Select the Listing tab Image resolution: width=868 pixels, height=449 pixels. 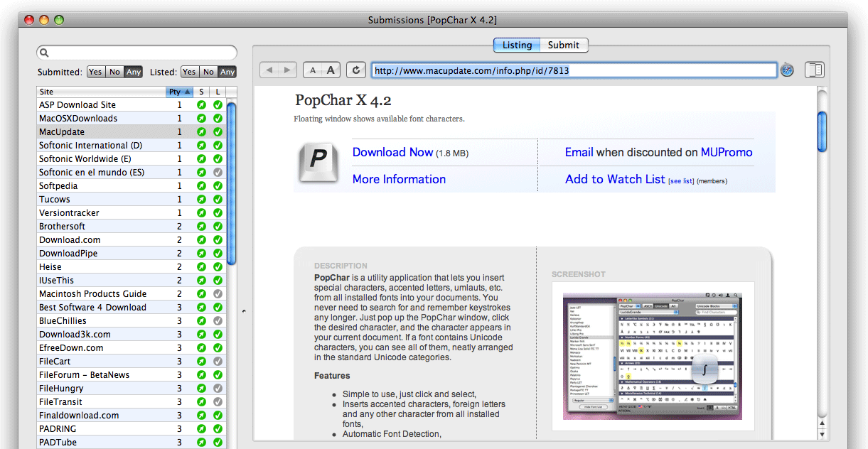click(517, 45)
